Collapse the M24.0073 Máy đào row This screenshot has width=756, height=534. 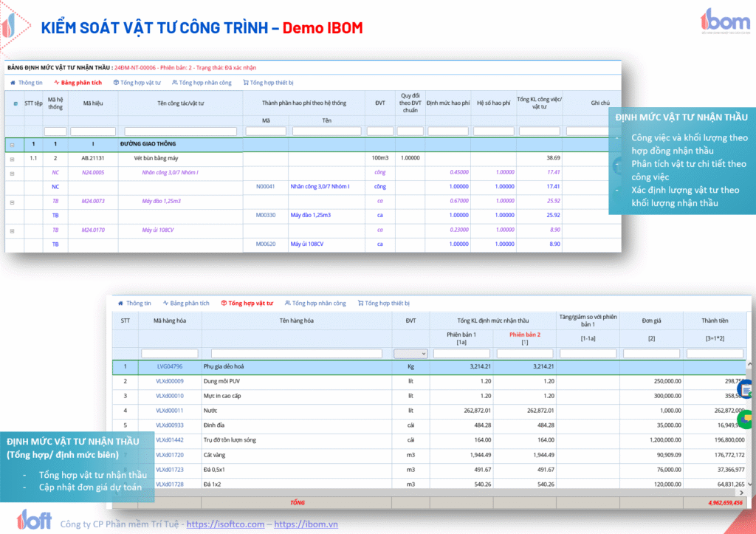[x=12, y=202]
